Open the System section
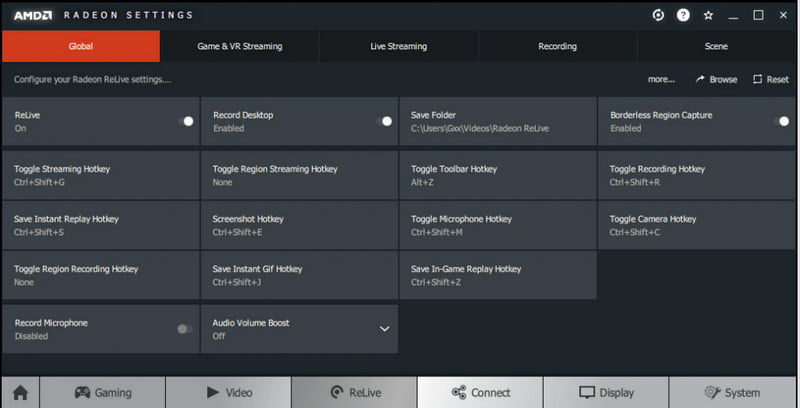800x408 pixels. click(x=733, y=393)
